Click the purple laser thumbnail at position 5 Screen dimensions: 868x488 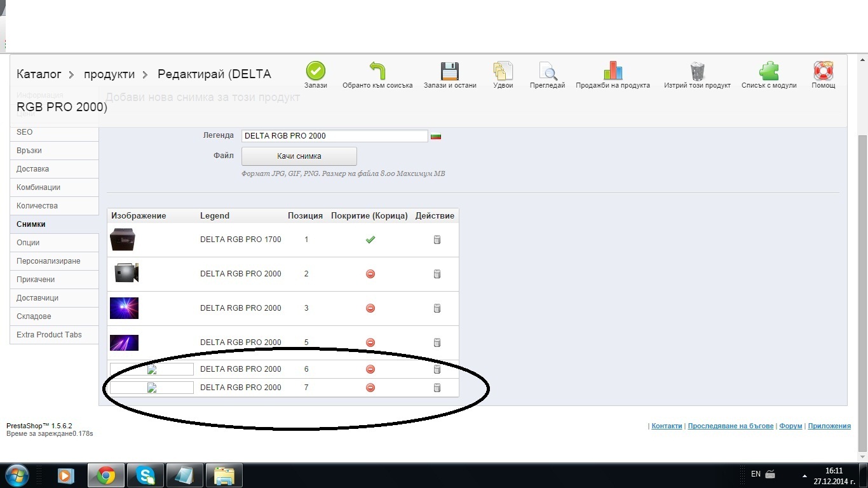(124, 342)
